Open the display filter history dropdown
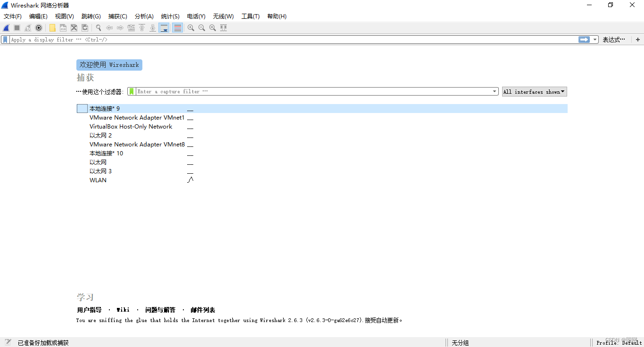 click(595, 40)
